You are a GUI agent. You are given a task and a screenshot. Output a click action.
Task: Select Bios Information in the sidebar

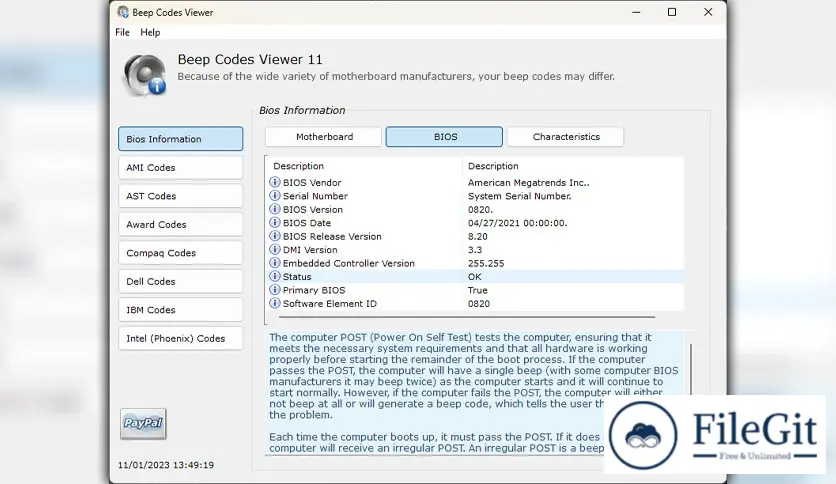point(181,139)
